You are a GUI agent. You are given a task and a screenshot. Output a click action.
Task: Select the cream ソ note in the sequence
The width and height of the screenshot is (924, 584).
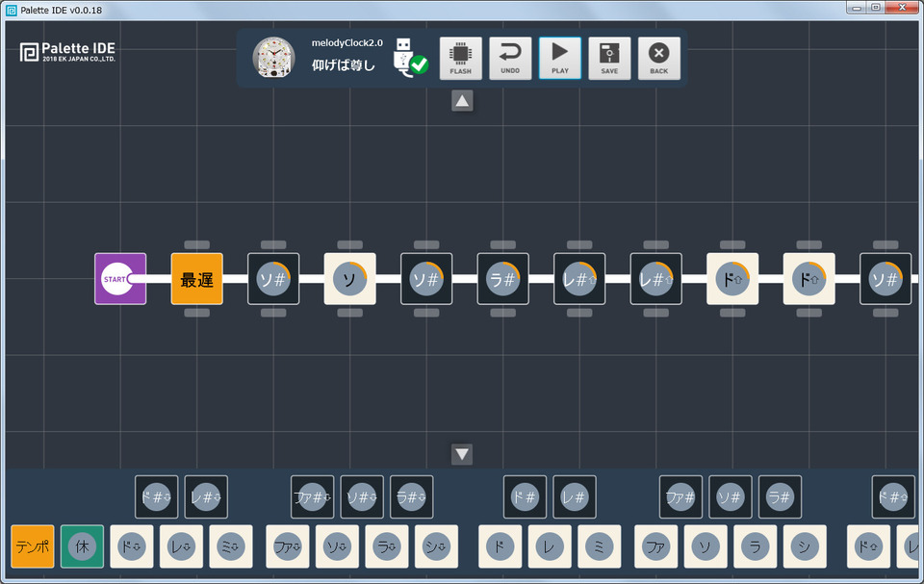[350, 279]
